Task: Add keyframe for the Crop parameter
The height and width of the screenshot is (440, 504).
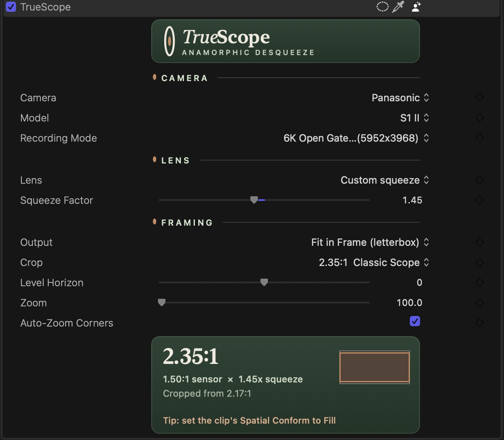Action: 479,262
